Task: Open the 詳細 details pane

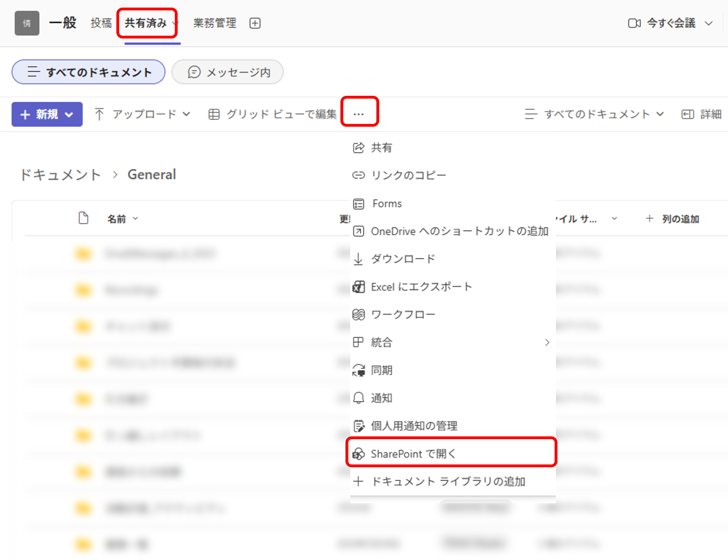Action: click(701, 114)
